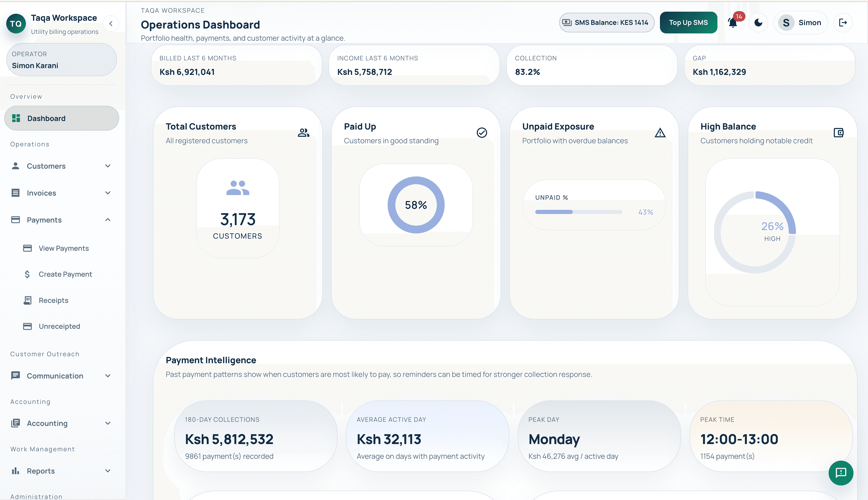The height and width of the screenshot is (500, 868).
Task: Click the Payments card icon in sidebar
Action: point(16,220)
